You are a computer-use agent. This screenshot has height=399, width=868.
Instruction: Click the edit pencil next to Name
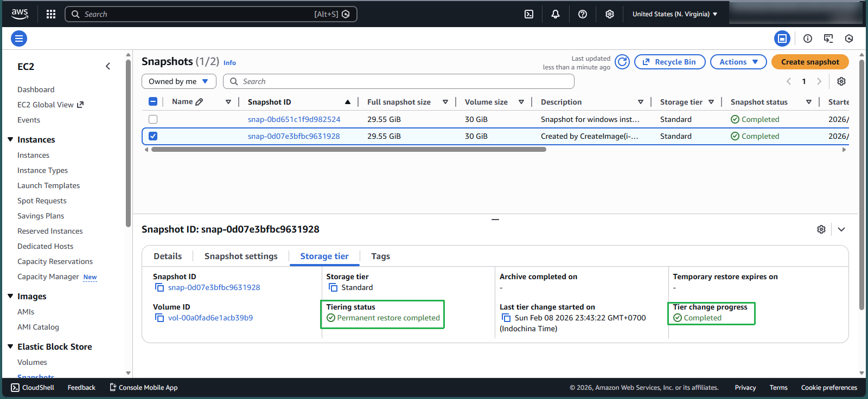tap(199, 102)
